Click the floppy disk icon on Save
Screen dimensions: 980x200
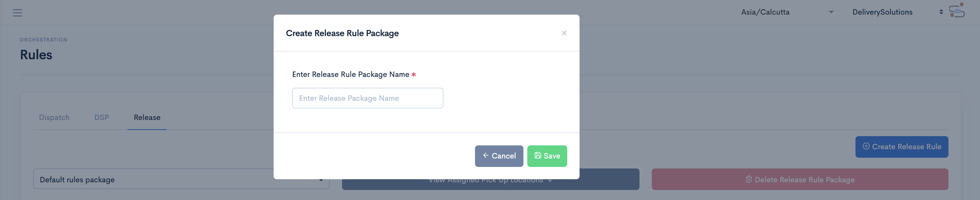(x=538, y=155)
